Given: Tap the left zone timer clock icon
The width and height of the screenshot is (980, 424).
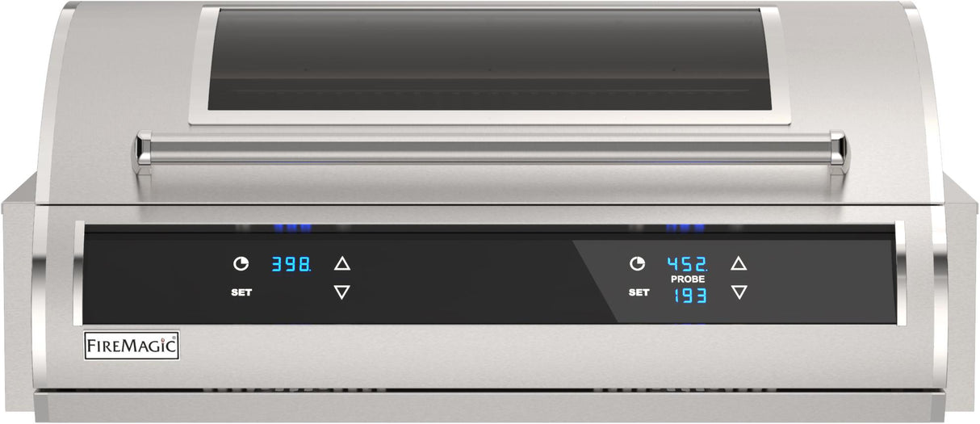Looking at the screenshot, I should [x=241, y=263].
